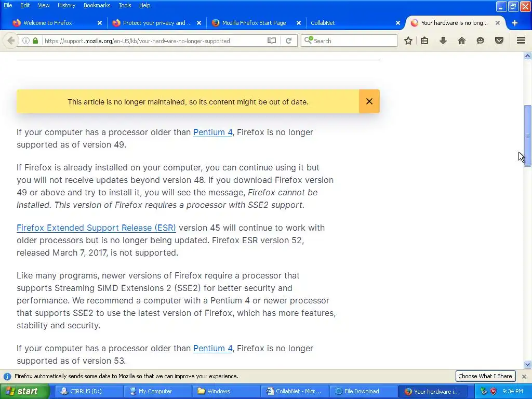The height and width of the screenshot is (399, 532).
Task: Open Firefox Extended Support Release (ESR) link
Action: [x=96, y=228]
